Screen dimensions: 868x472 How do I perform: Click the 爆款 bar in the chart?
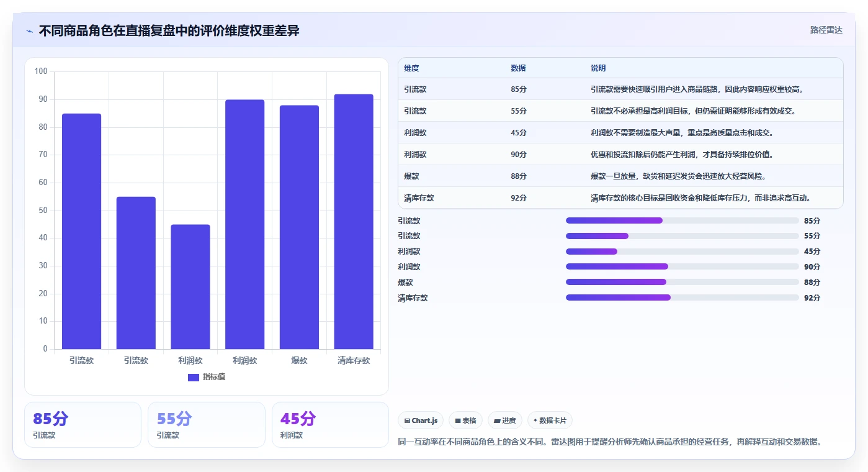pyautogui.click(x=299, y=227)
